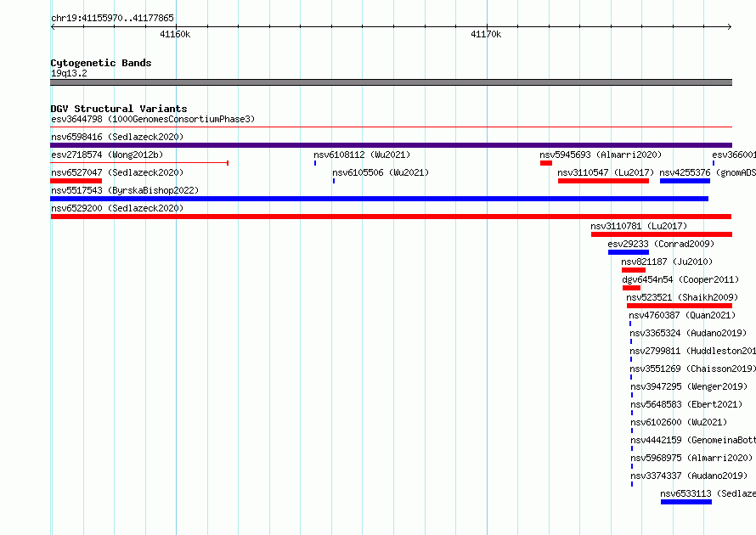
Task: Open variant esv29233 (Conrad2009)
Action: 661,244
